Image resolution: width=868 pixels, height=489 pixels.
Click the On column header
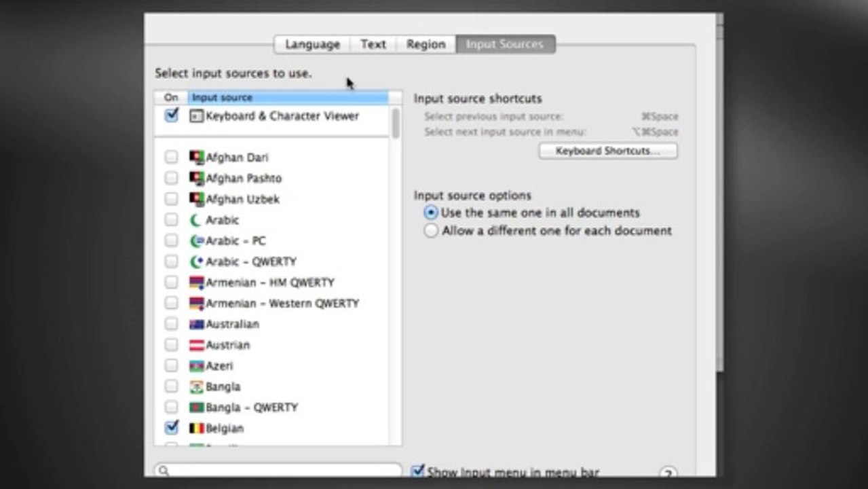[171, 98]
